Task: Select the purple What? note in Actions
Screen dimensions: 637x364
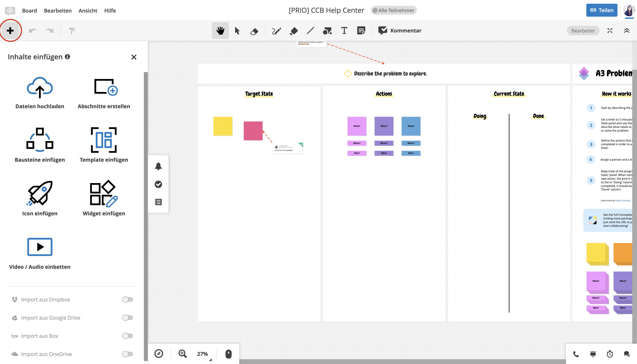Action: click(384, 126)
